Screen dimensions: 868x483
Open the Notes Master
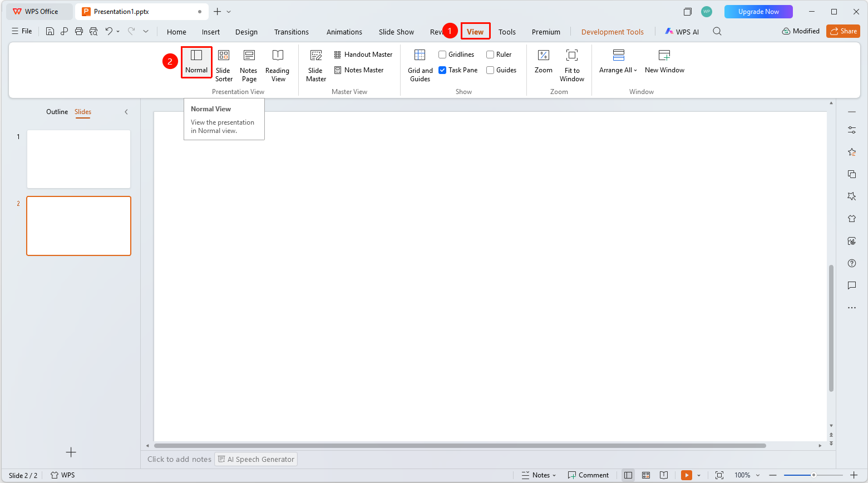pyautogui.click(x=358, y=70)
